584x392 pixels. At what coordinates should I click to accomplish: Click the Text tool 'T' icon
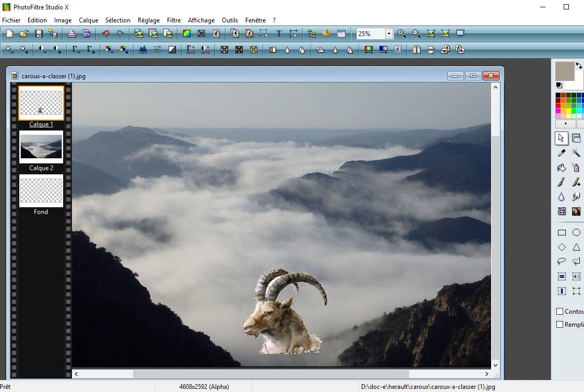pos(279,33)
